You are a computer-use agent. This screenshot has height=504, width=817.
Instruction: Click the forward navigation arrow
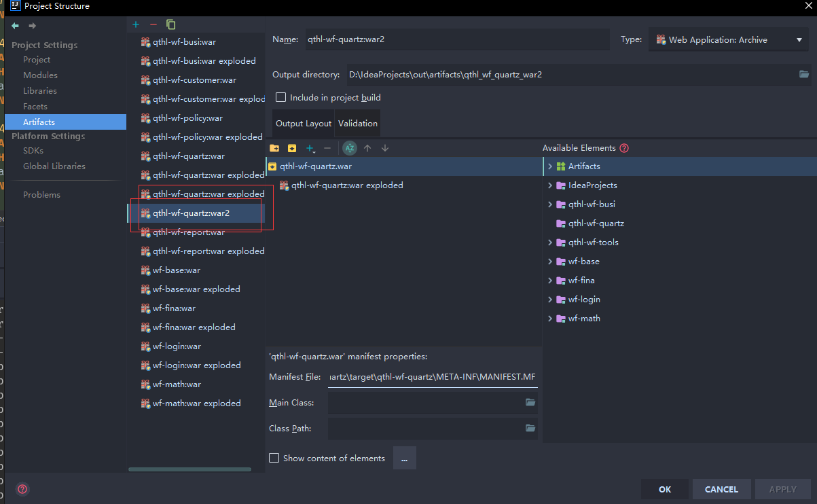click(x=32, y=26)
